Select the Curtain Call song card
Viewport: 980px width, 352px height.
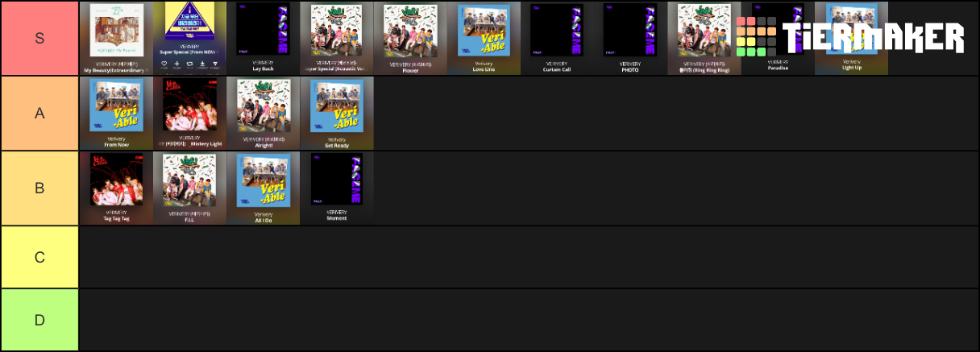tap(557, 39)
